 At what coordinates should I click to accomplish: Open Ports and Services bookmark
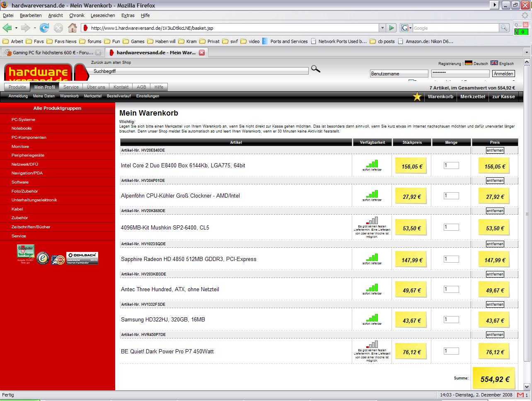pyautogui.click(x=285, y=41)
